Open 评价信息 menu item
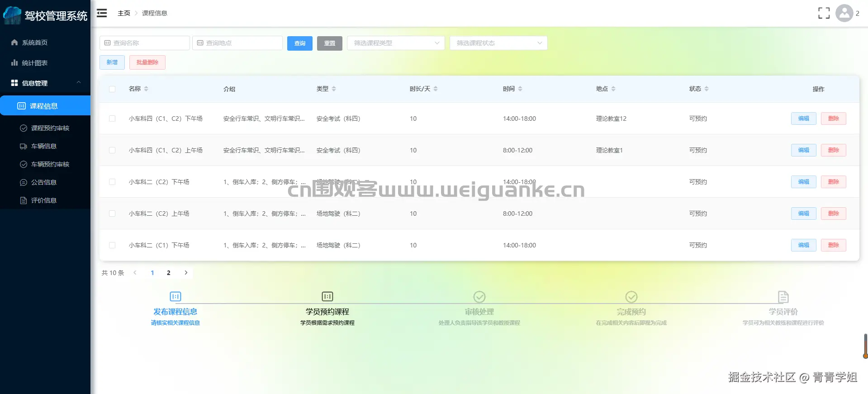 45,200
